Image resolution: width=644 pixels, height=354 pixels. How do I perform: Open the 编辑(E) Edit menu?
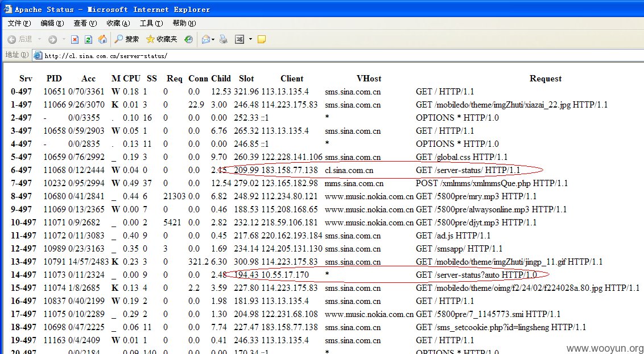[52, 23]
